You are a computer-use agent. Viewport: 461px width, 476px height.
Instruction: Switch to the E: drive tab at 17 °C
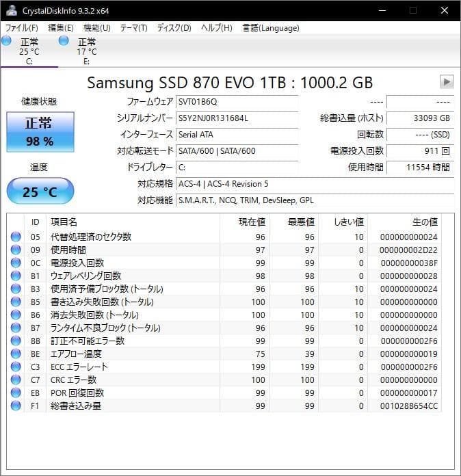(87, 51)
